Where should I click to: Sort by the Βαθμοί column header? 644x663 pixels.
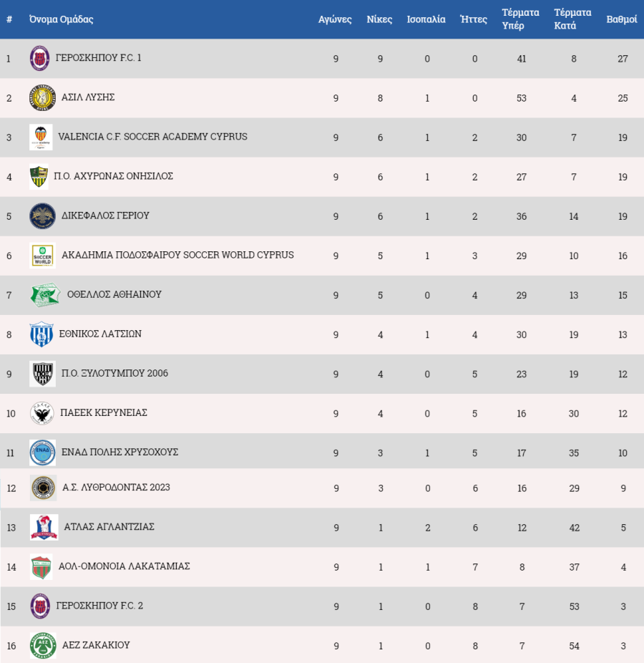(x=622, y=19)
